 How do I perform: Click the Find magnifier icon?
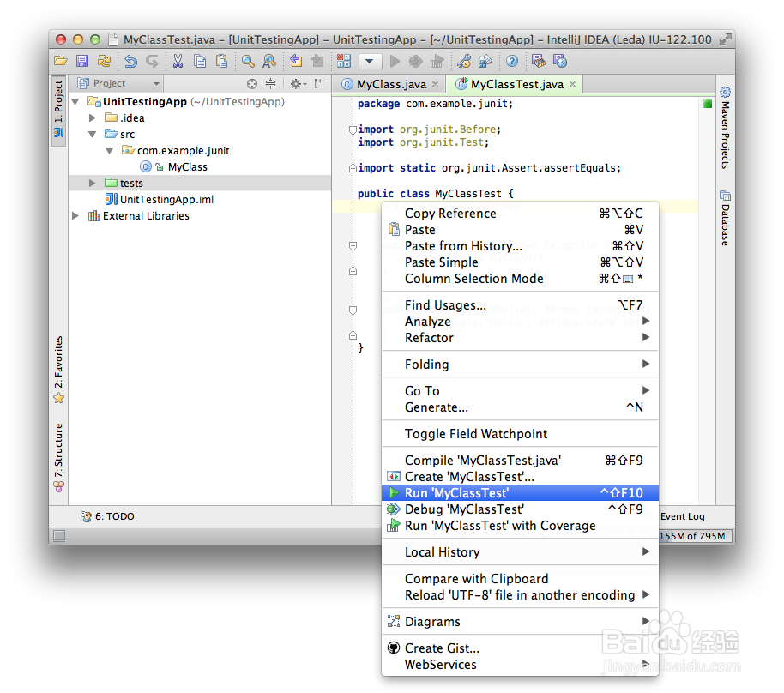[248, 61]
